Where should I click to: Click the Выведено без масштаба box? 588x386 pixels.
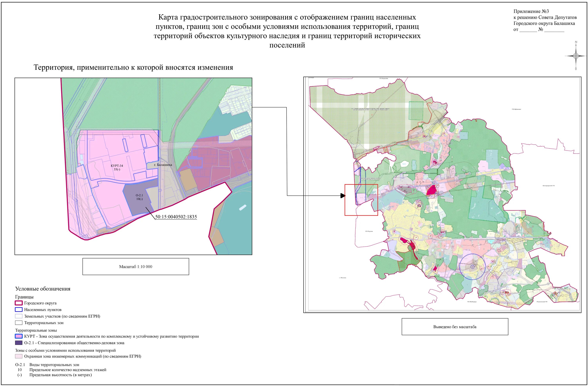pyautogui.click(x=455, y=326)
